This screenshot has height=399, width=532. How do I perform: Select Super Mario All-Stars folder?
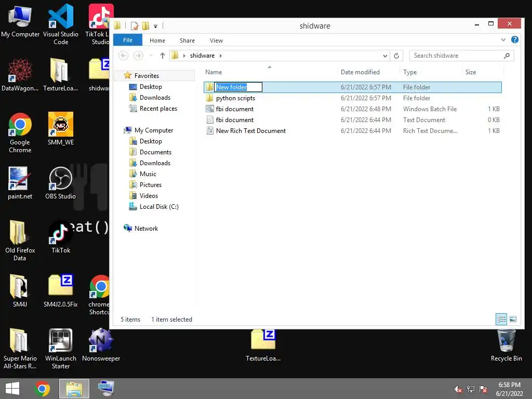coord(20,349)
